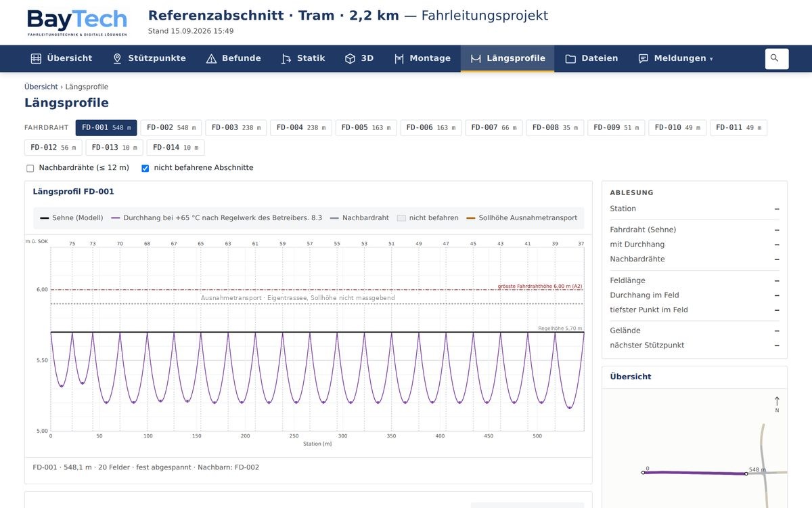Go to the 3D tab
The image size is (812, 508).
click(x=359, y=58)
